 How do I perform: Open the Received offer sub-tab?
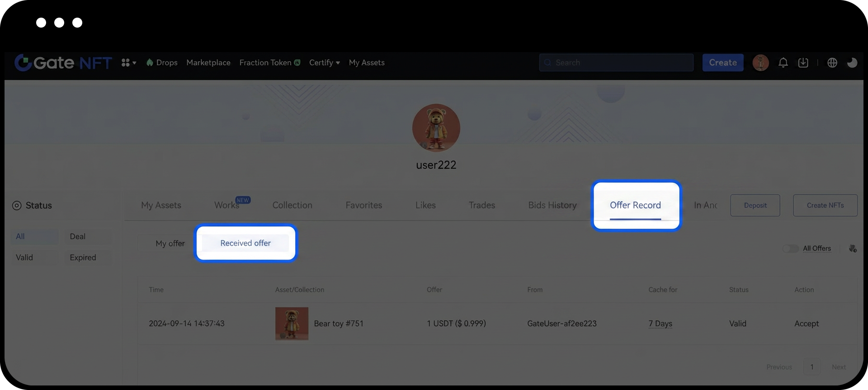(x=245, y=243)
